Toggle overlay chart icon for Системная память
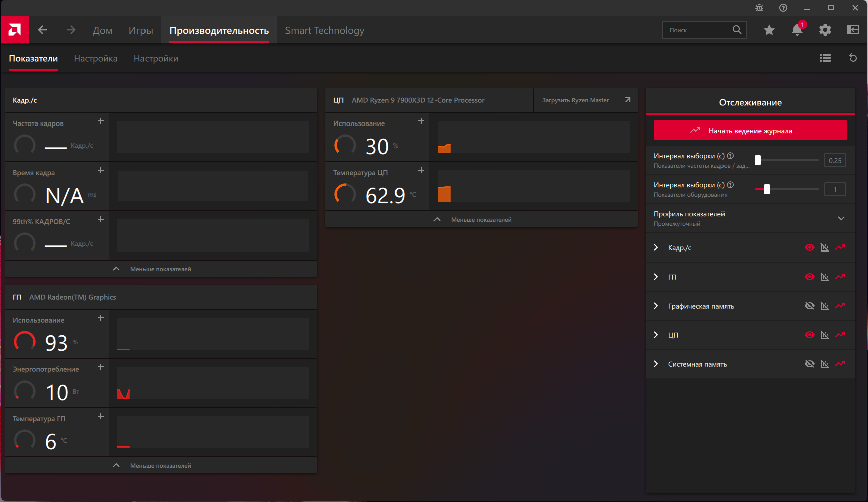The image size is (868, 502). coord(824,364)
